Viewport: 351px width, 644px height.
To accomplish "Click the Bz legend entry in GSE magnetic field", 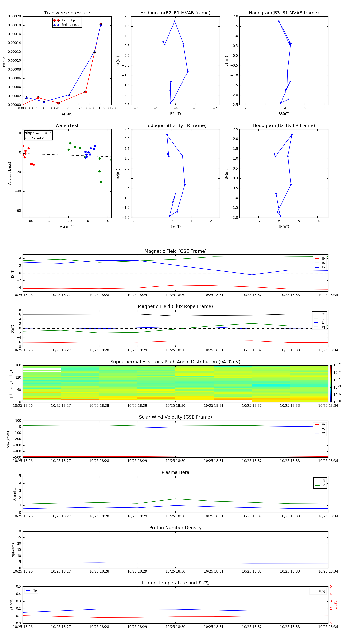I will point(320,268).
